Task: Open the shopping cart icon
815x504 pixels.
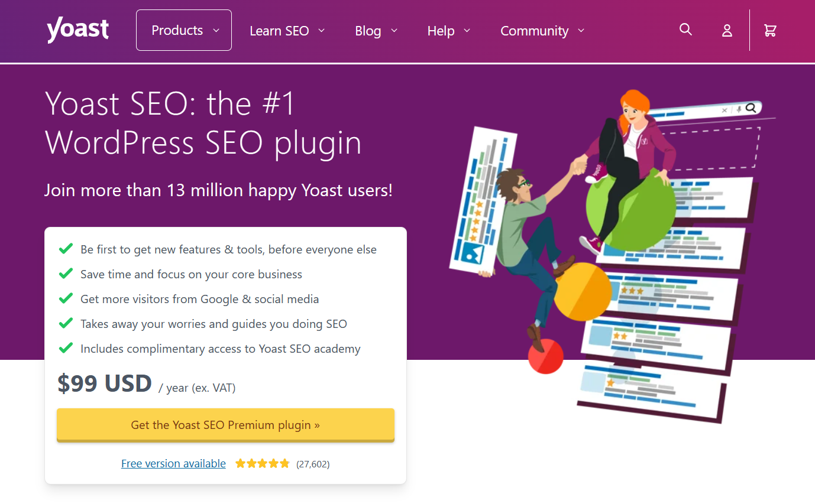Action: [x=770, y=31]
